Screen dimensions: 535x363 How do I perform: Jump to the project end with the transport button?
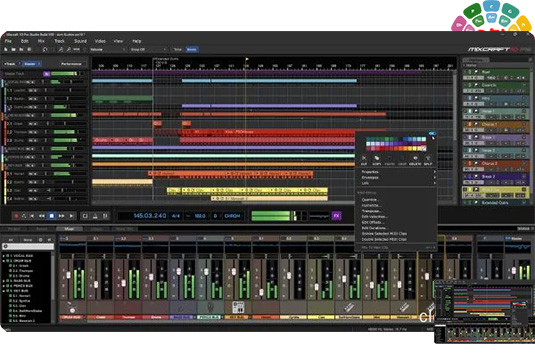click(x=71, y=216)
